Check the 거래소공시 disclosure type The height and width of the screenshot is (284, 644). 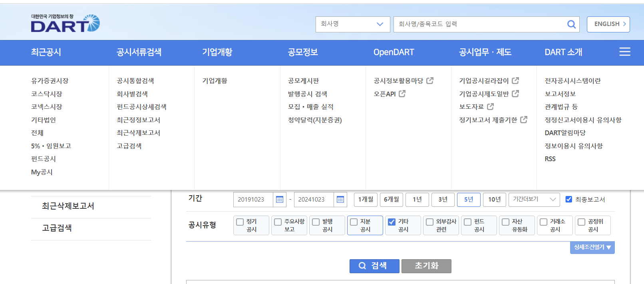point(544,222)
